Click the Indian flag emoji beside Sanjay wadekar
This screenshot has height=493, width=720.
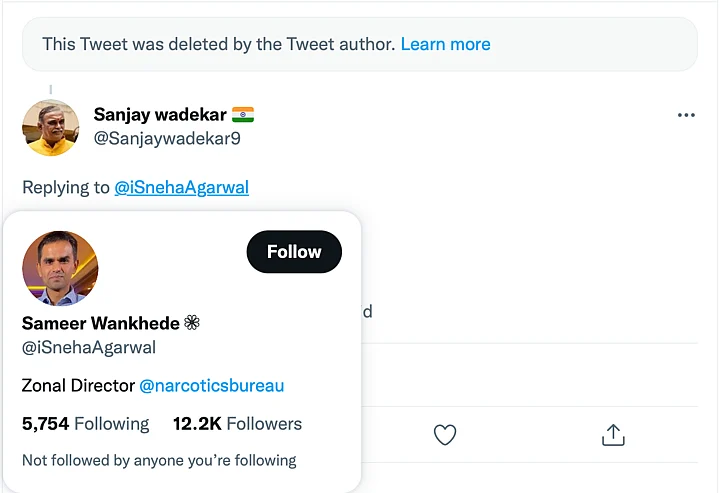coord(243,115)
